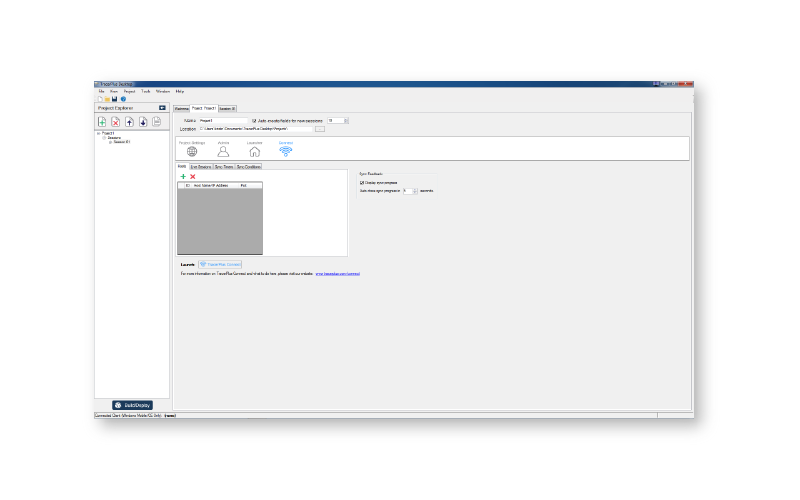Click the Location path field
Viewport: 800px width, 500px height.
(255, 129)
